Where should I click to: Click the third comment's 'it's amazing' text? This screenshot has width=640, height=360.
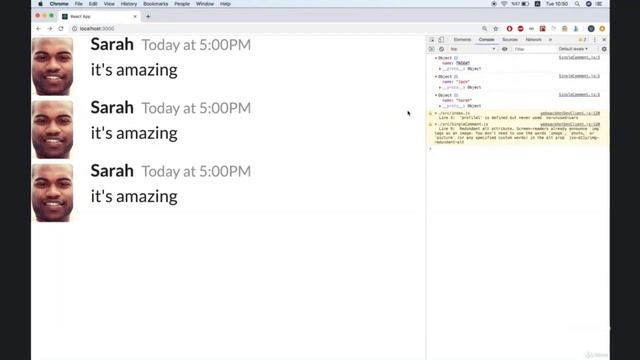click(x=134, y=196)
